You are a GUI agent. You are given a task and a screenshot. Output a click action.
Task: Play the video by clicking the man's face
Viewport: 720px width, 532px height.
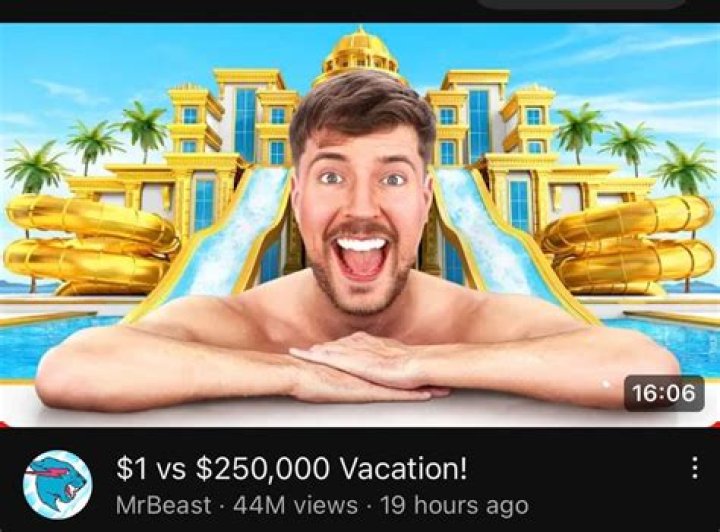click(361, 197)
